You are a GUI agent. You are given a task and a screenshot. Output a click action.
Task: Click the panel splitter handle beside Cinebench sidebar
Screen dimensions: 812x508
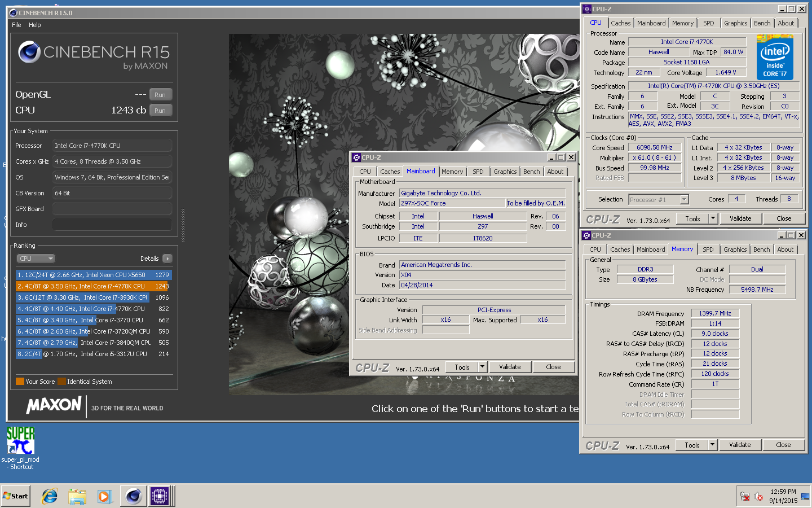tap(182, 226)
